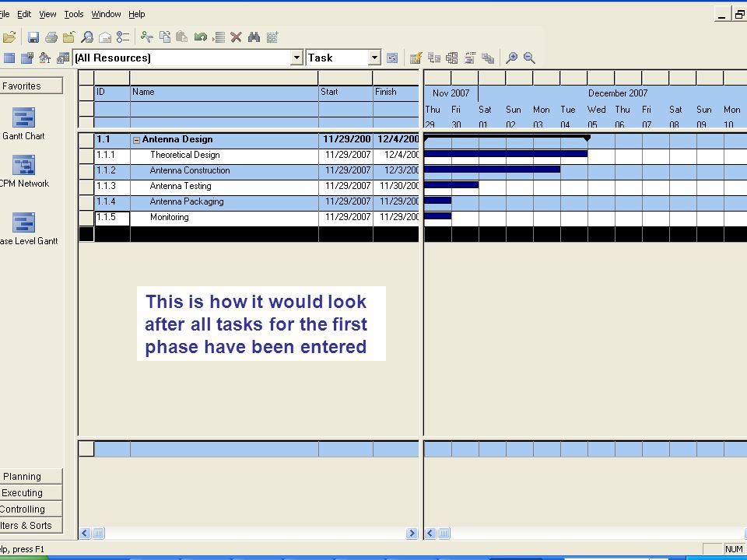Select the Planning sidebar button

tap(31, 477)
